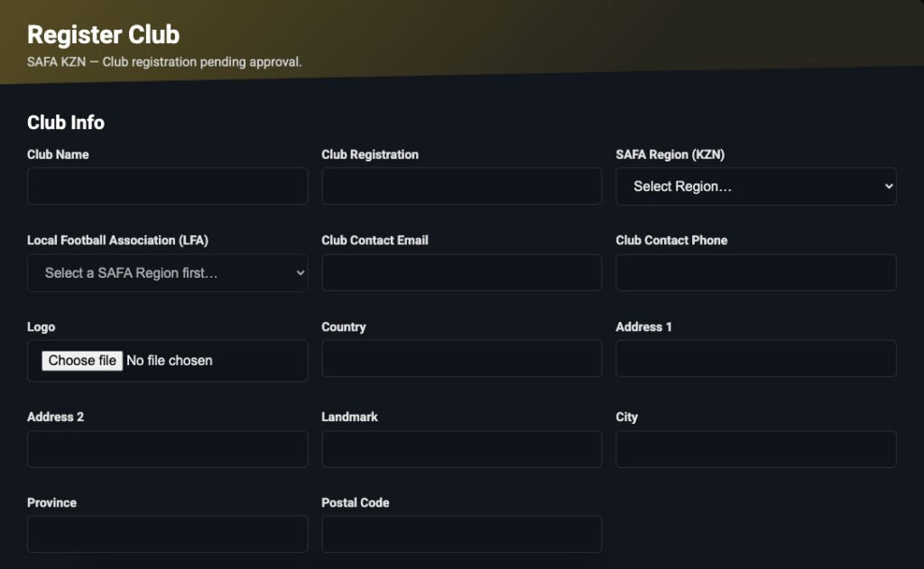Focus the Club Registration text box

(461, 186)
